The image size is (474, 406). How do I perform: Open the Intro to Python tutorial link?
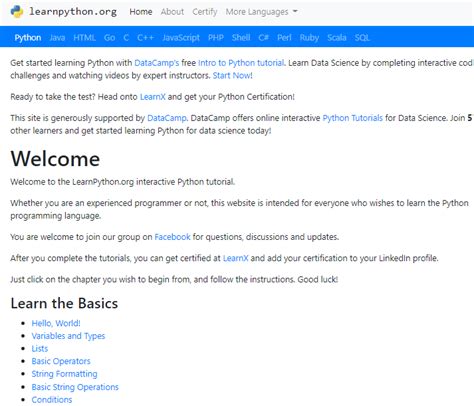[x=241, y=63]
